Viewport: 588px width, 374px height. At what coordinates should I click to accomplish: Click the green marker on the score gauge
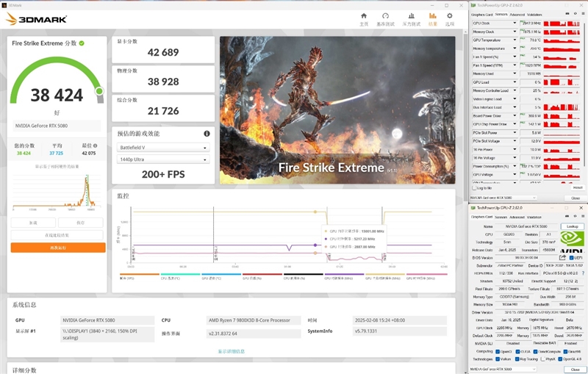click(x=99, y=91)
